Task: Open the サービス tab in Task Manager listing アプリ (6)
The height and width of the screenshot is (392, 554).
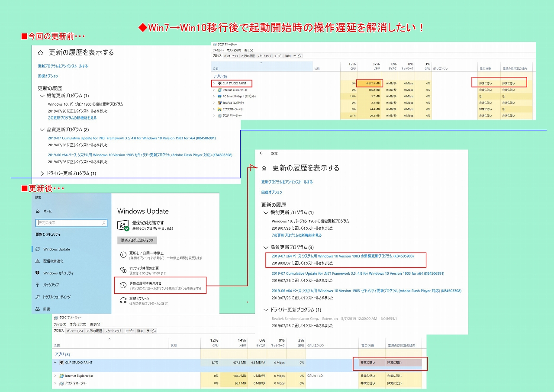Action: 297,56
